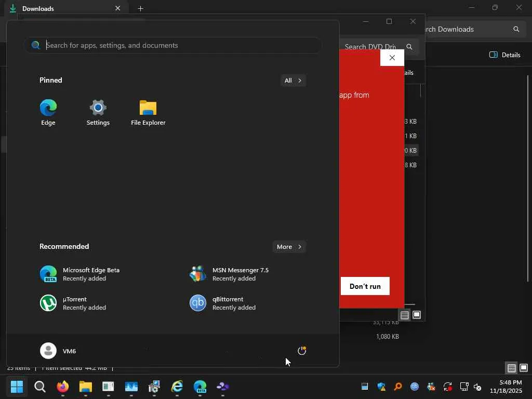
Task: Open Edge Beta icon on the taskbar
Action: [x=200, y=387]
